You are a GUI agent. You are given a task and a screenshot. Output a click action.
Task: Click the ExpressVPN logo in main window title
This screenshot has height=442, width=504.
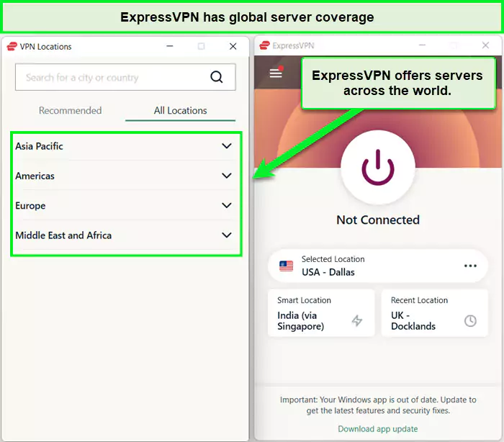(264, 45)
